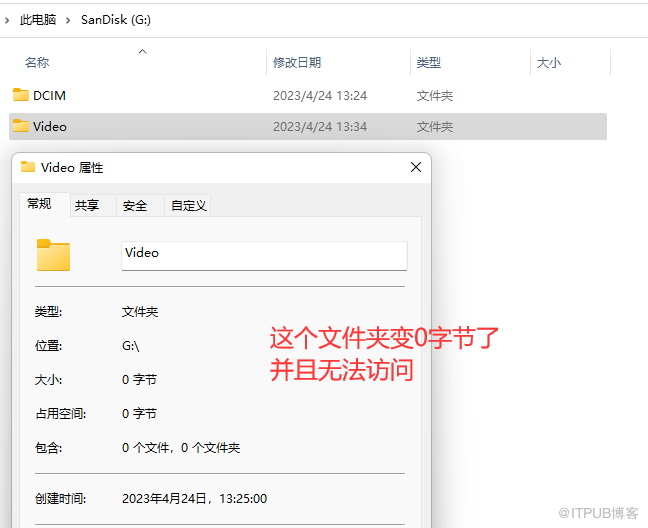This screenshot has height=528, width=648.
Task: Click 文件夹 type cell in DCIM row
Action: point(435,95)
